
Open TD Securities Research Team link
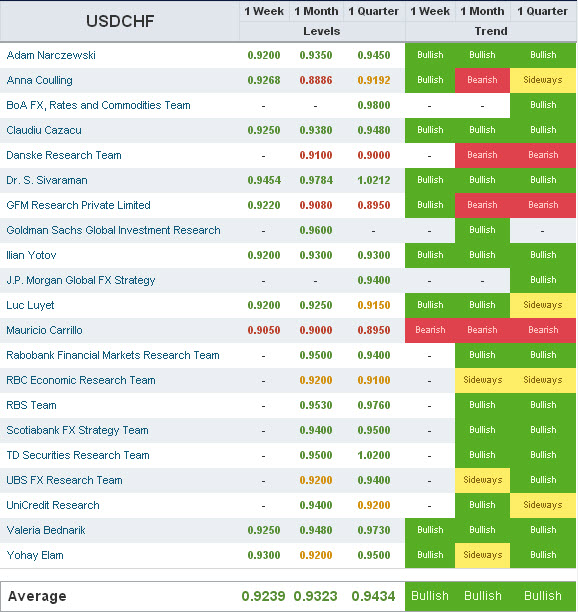coord(78,455)
